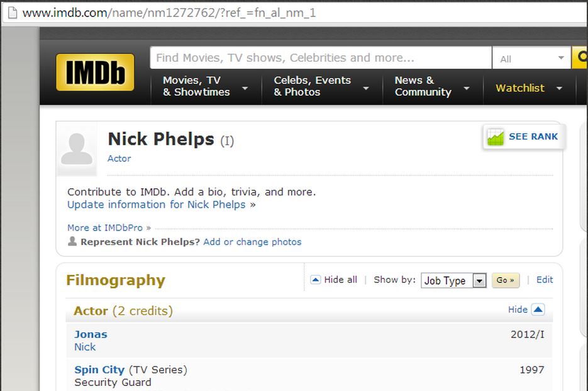Image resolution: width=588 pixels, height=391 pixels.
Task: Click Update information for Nick Phelps
Action: (157, 205)
